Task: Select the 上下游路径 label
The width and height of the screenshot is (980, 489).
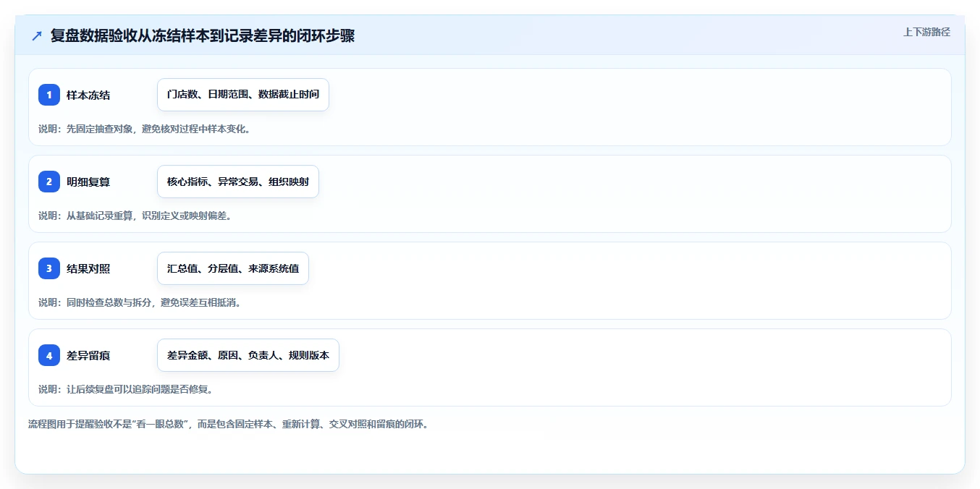Action: point(926,33)
